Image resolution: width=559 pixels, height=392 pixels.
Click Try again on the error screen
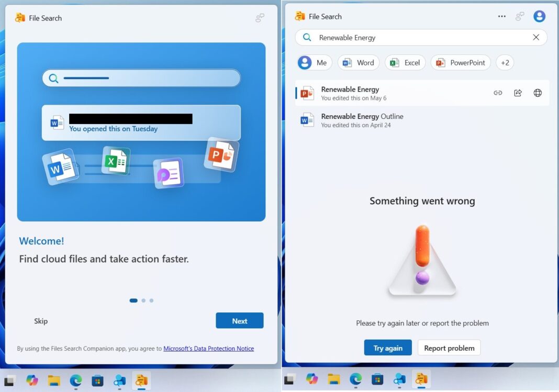387,348
